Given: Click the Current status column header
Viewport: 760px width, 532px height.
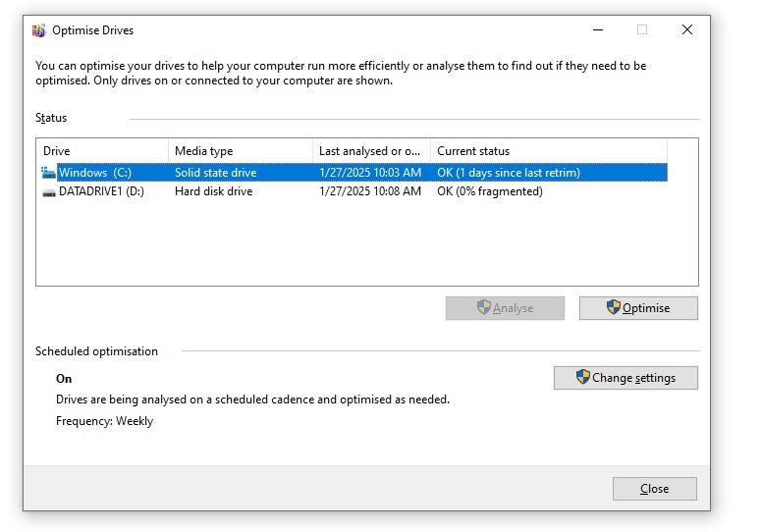Looking at the screenshot, I should tap(549, 151).
